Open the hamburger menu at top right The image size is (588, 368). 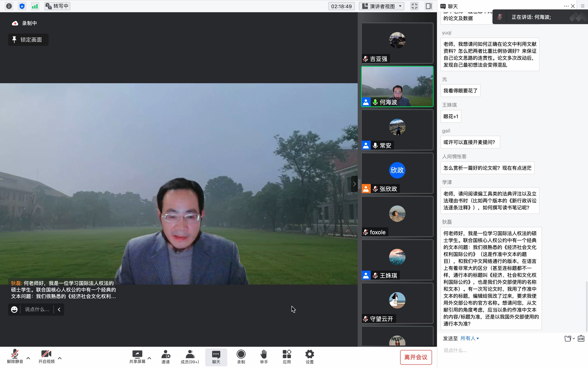point(583,6)
